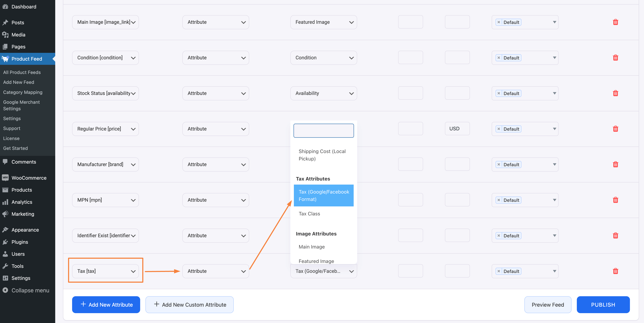The width and height of the screenshot is (644, 323).
Task: Delete the Regular Price attribute row
Action: pyautogui.click(x=615, y=129)
